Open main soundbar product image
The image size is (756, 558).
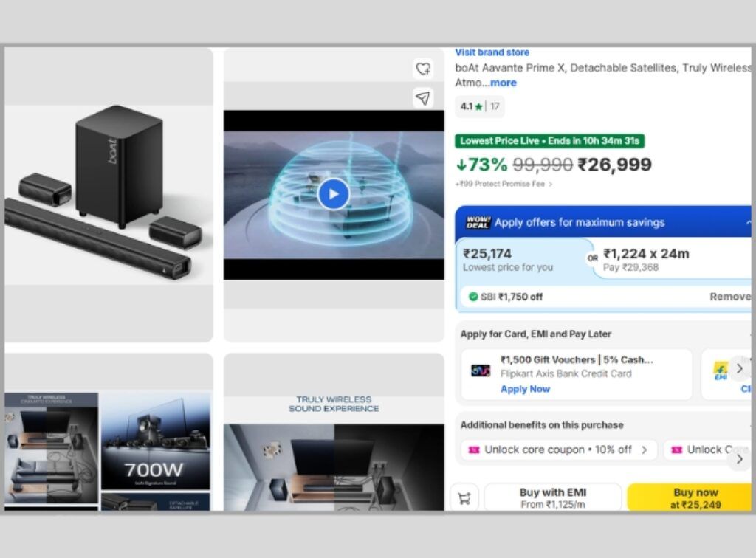[109, 195]
